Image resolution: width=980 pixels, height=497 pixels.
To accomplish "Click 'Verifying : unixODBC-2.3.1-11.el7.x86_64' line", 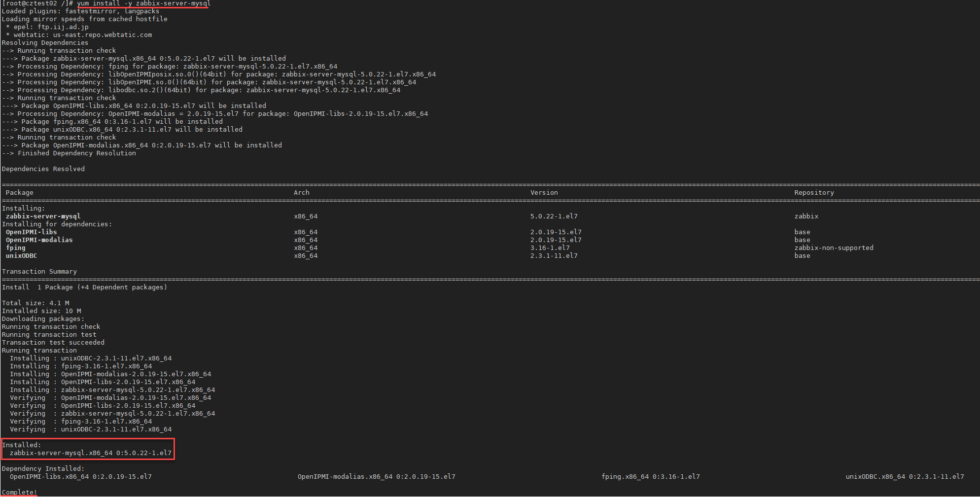I will tap(91, 429).
